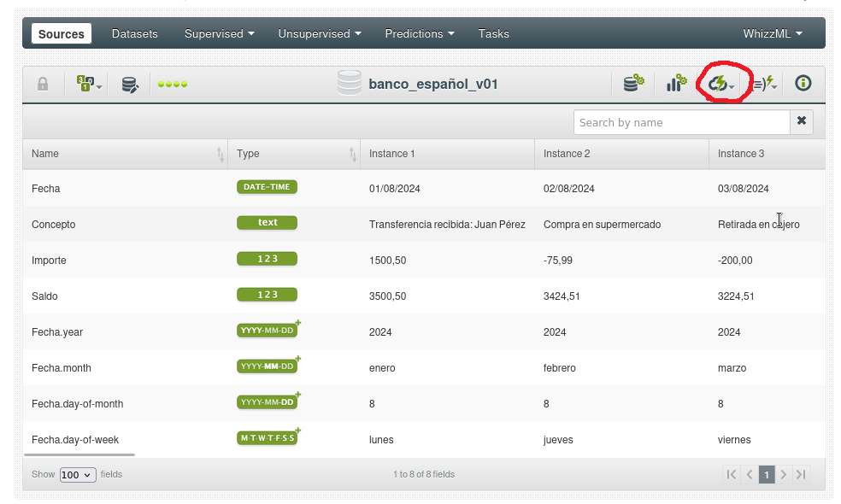The height and width of the screenshot is (504, 841).
Task: Go to the last page of fields
Action: pos(801,475)
